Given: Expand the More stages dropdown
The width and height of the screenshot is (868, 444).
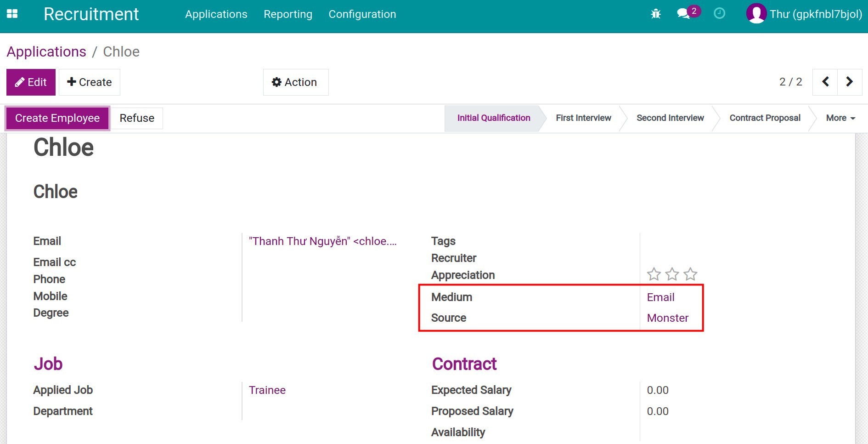Looking at the screenshot, I should point(840,118).
